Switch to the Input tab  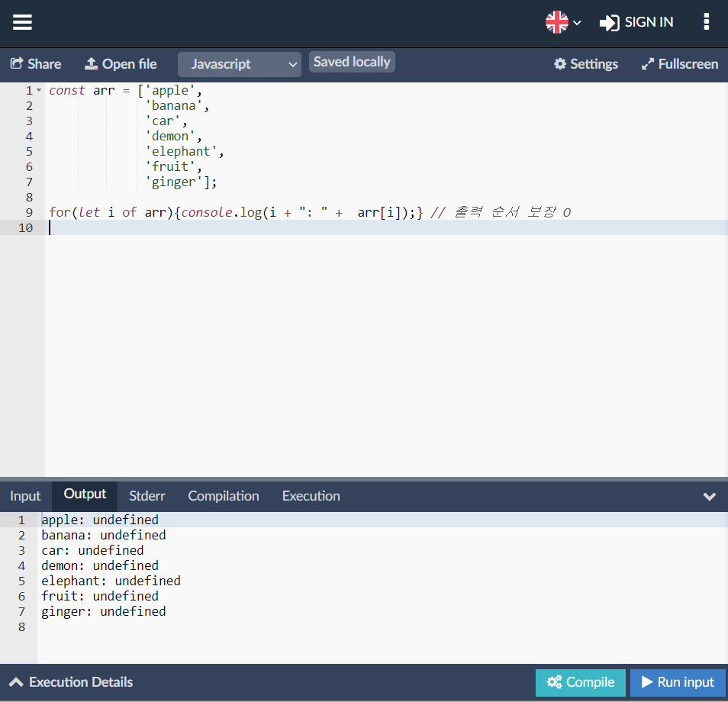pyautogui.click(x=25, y=496)
